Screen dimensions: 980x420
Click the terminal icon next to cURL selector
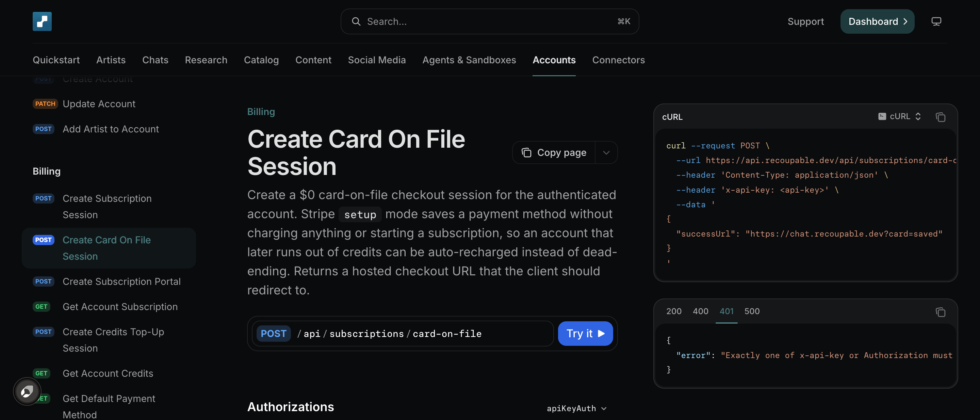click(x=882, y=116)
